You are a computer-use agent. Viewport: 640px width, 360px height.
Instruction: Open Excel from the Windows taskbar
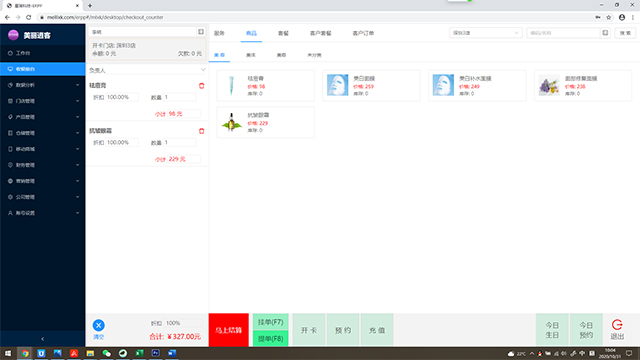coord(139,353)
